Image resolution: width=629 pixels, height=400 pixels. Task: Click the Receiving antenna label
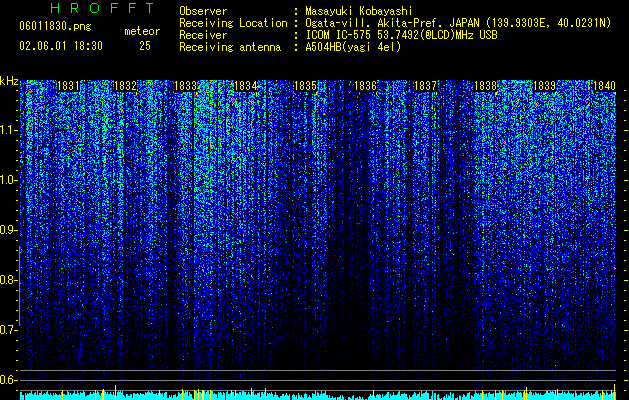(230, 47)
